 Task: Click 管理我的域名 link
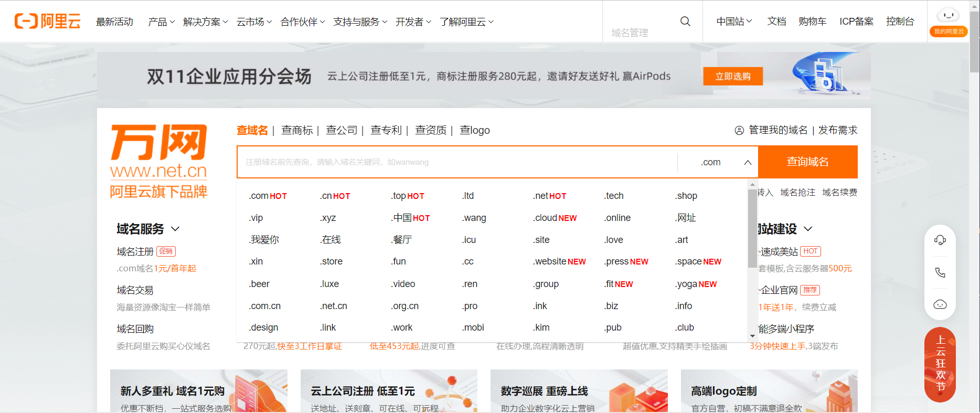click(778, 130)
